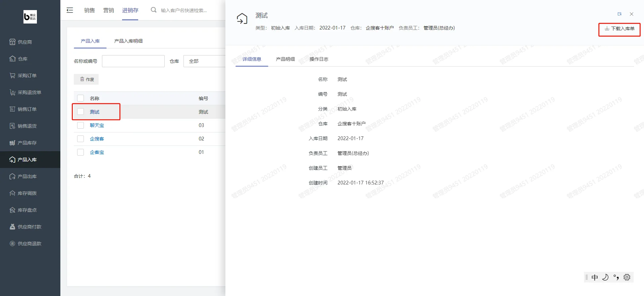Check the box for the 聊天宝 row
The width and height of the screenshot is (644, 296).
80,125
